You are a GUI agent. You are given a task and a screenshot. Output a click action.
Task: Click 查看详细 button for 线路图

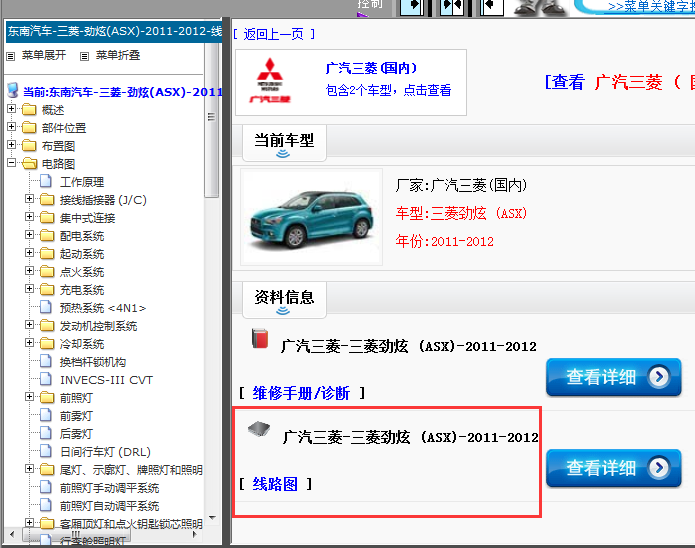click(x=613, y=468)
